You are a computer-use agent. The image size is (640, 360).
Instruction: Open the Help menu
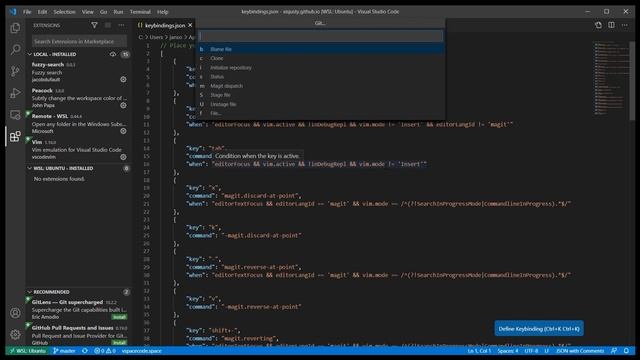pos(162,12)
